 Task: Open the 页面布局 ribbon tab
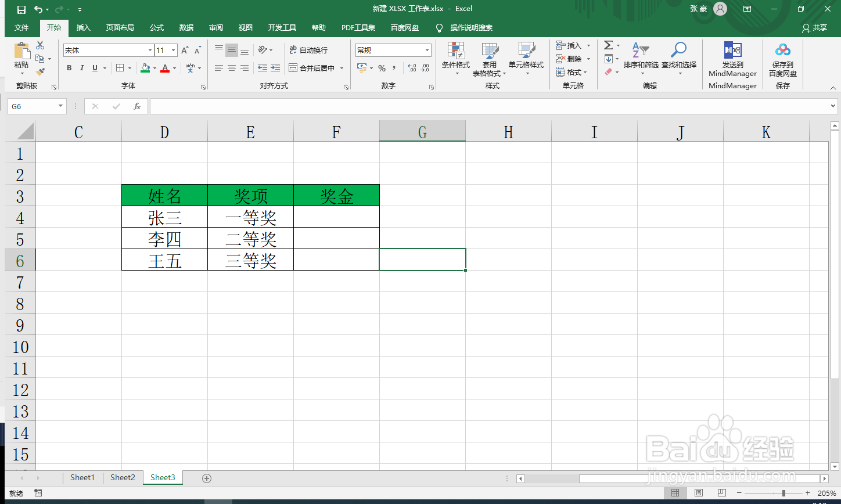point(120,28)
